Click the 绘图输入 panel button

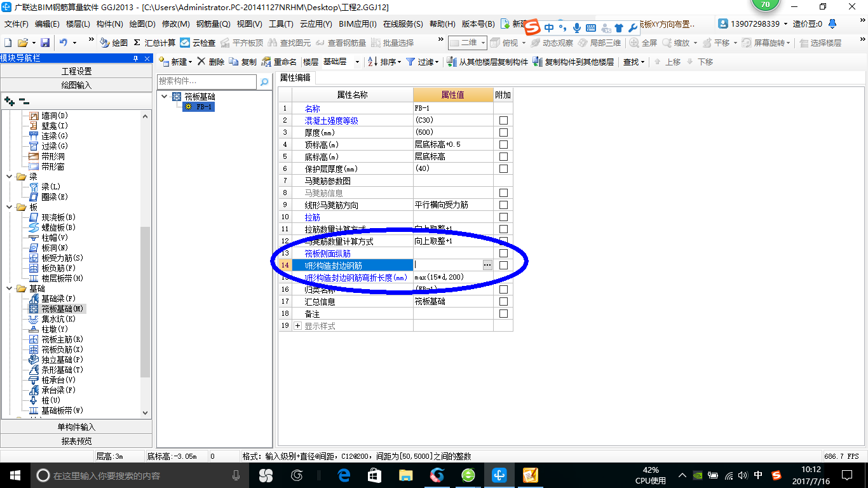[x=76, y=85]
